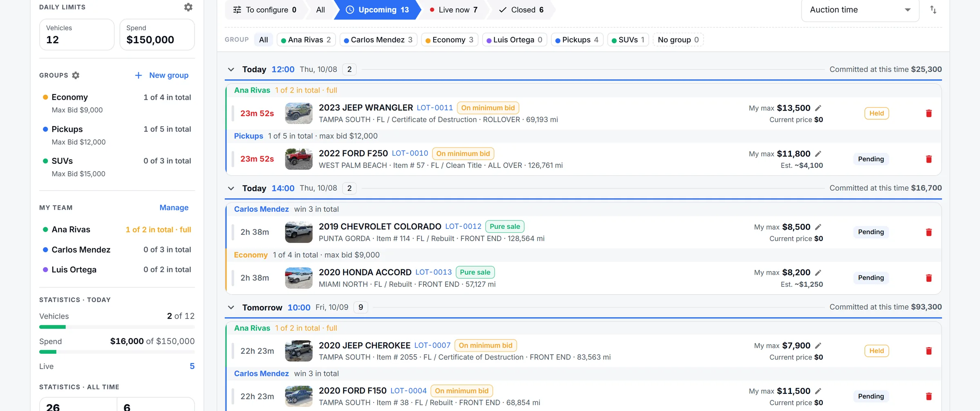The image size is (980, 411).
Task: Open lot link LOT-0011
Action: pyautogui.click(x=434, y=108)
